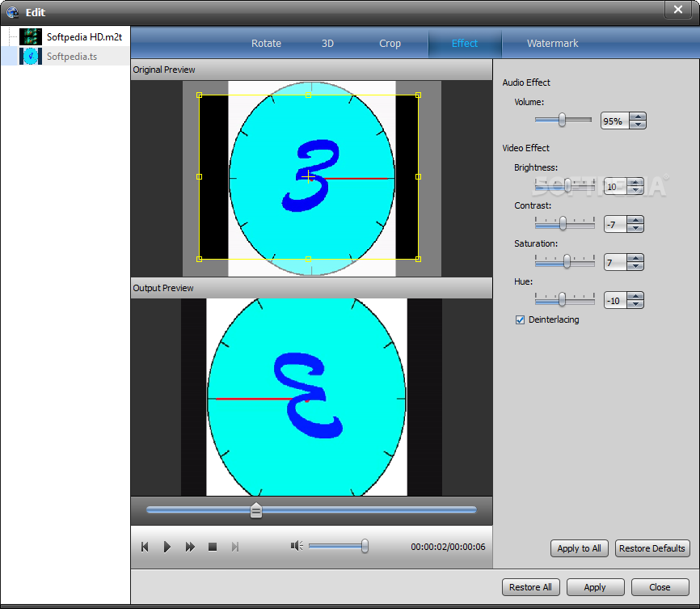Increase Saturation with up arrow
Viewport: 700px width, 609px height.
coord(635,258)
